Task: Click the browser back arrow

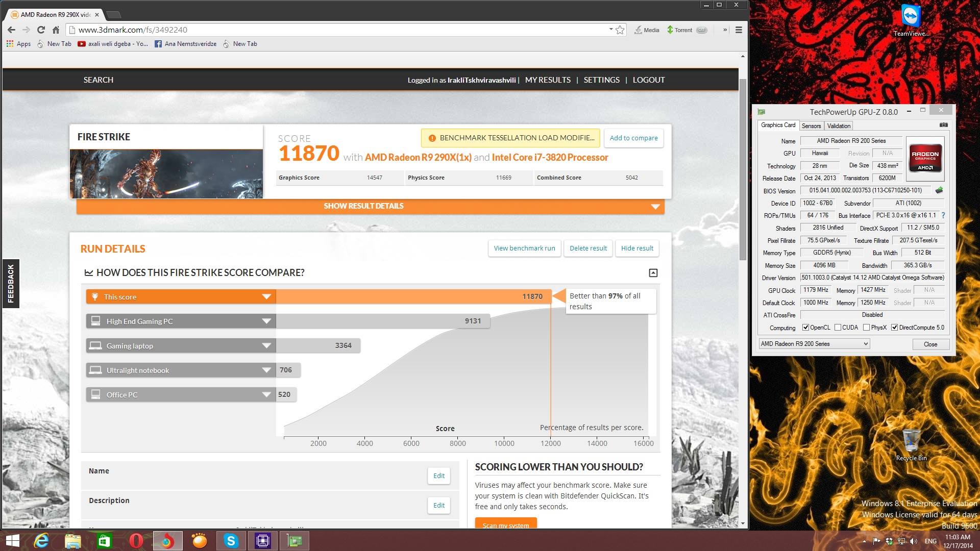Action: 11,30
